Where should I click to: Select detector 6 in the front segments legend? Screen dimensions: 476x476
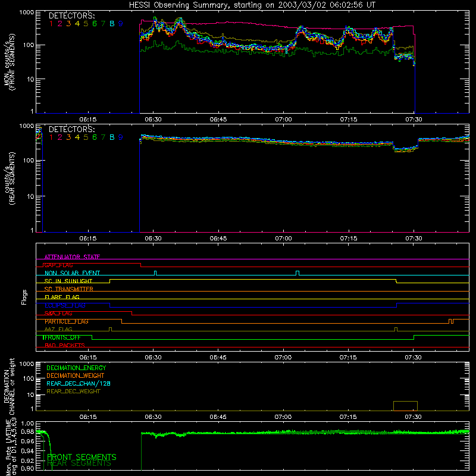tap(95, 24)
